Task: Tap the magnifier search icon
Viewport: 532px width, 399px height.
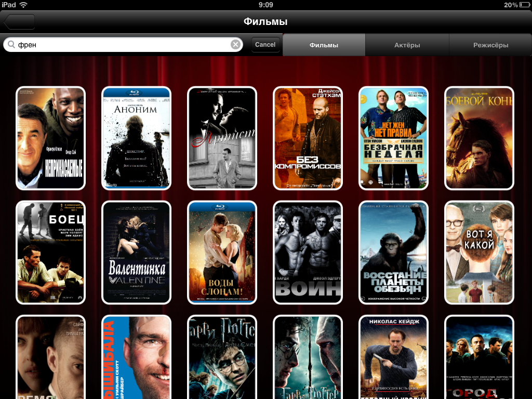Action: tap(11, 45)
